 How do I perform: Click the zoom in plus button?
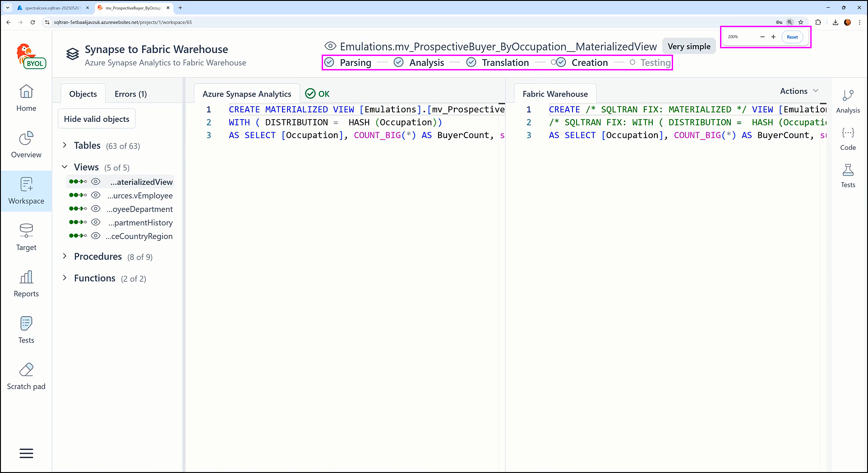773,37
